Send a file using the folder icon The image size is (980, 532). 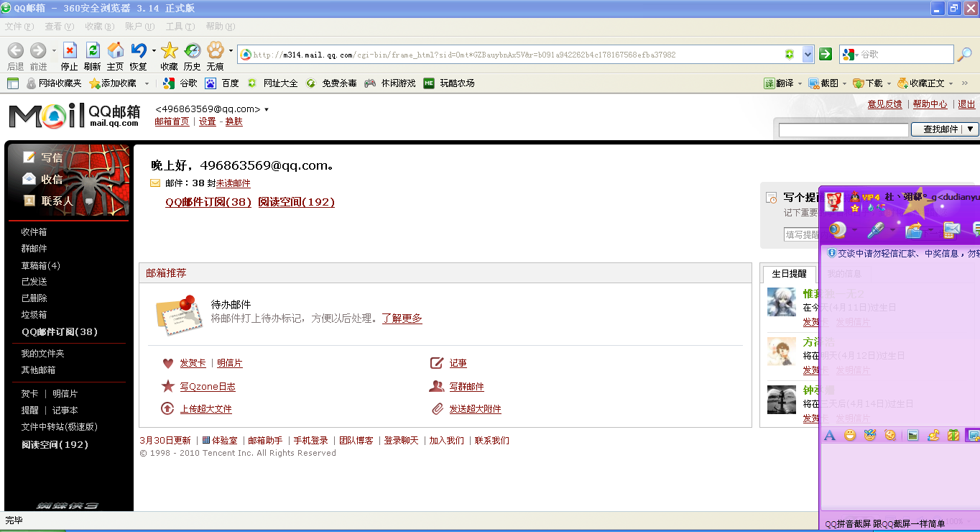[914, 232]
